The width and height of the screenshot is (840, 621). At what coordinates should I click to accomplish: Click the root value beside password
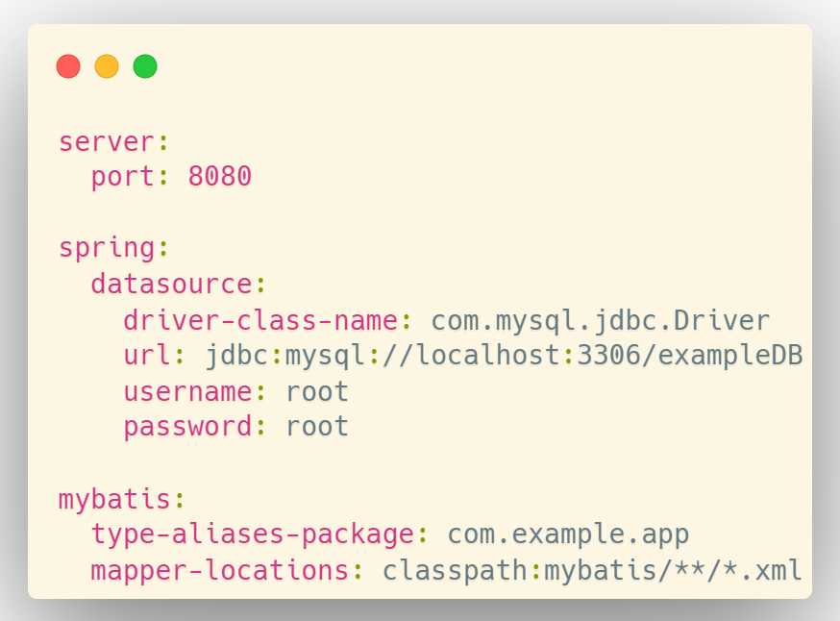pyautogui.click(x=316, y=427)
